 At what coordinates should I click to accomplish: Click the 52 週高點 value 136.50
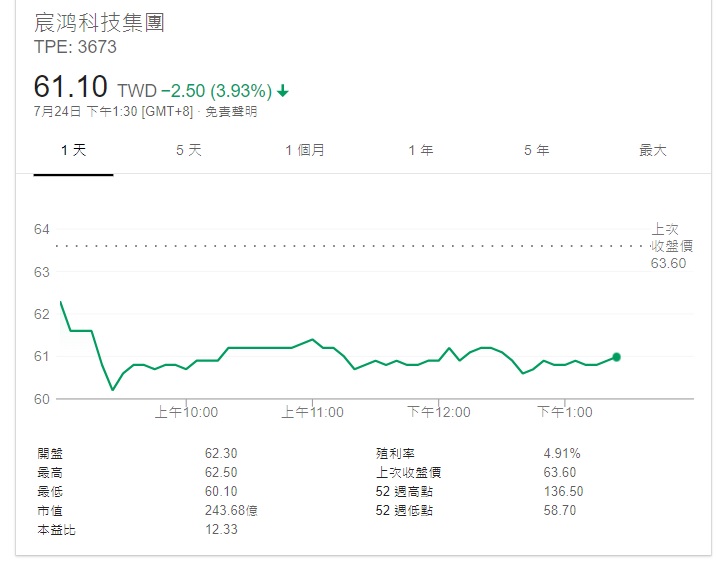coord(563,492)
